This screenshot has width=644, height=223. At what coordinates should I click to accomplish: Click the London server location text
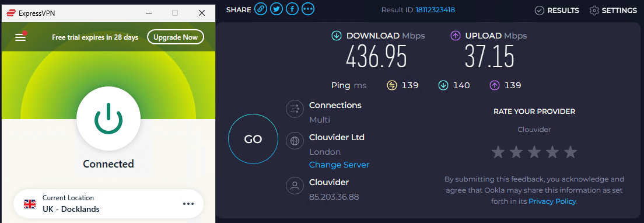325,152
